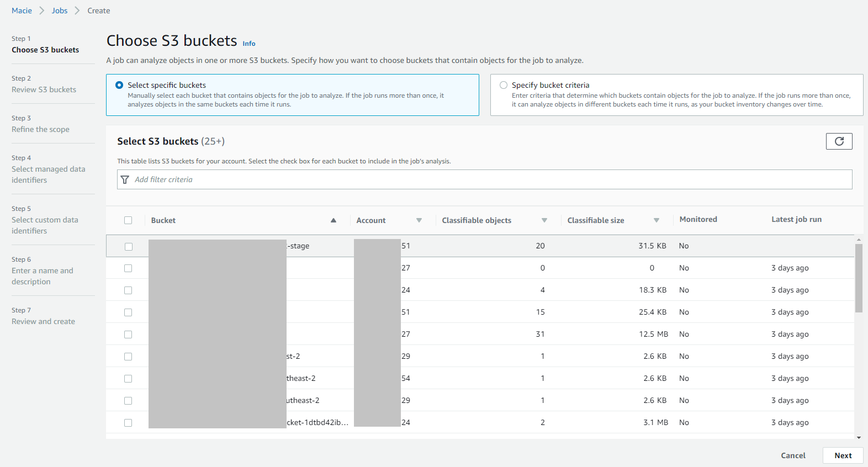868x467 pixels.
Task: Click the scrollbar down arrow
Action: click(x=859, y=437)
